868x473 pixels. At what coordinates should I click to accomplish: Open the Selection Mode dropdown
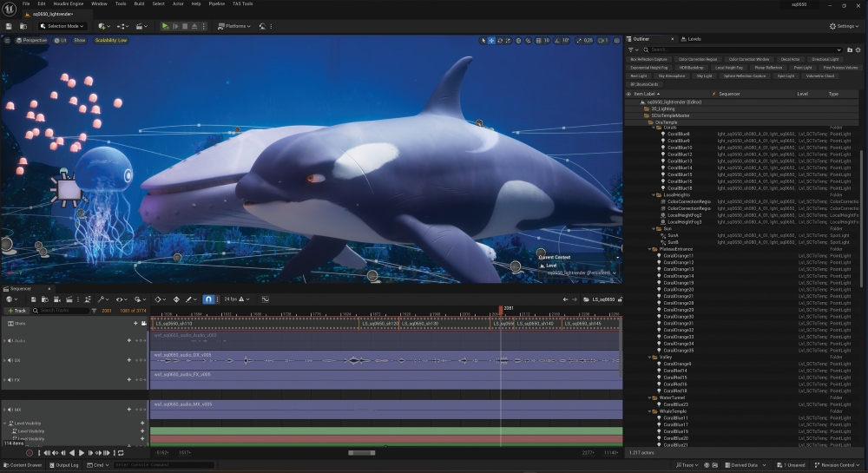62,26
